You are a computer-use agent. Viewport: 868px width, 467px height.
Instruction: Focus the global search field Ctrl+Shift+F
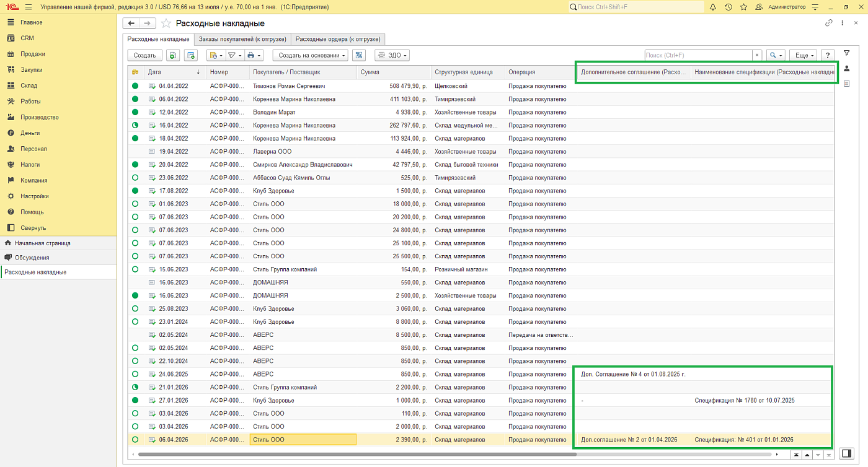(635, 7)
